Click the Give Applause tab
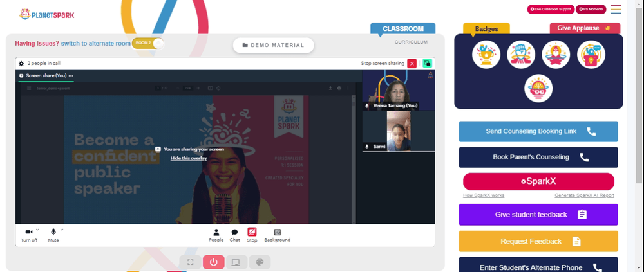Screen dimensions: 644x272 tap(585, 28)
